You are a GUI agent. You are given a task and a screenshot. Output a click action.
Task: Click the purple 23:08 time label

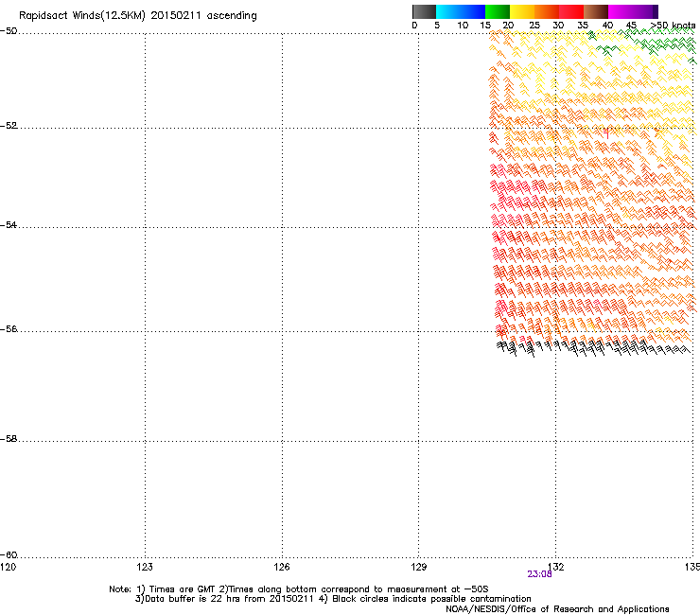click(539, 574)
